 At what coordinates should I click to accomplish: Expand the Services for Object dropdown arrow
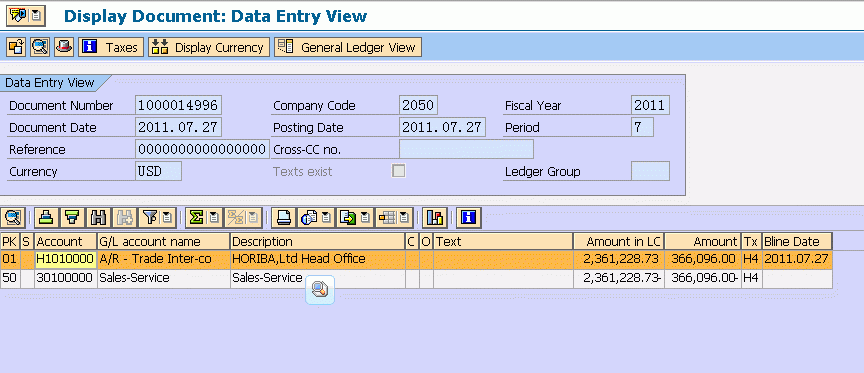36,16
